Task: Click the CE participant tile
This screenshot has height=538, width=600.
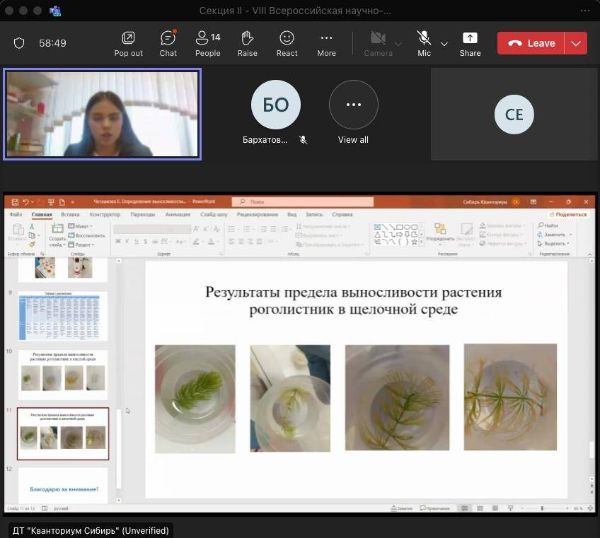Action: tap(514, 114)
